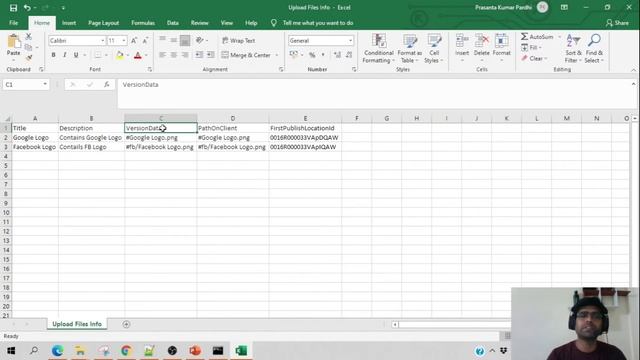Click the Format cells icon
640x360 pixels.
[x=502, y=41]
